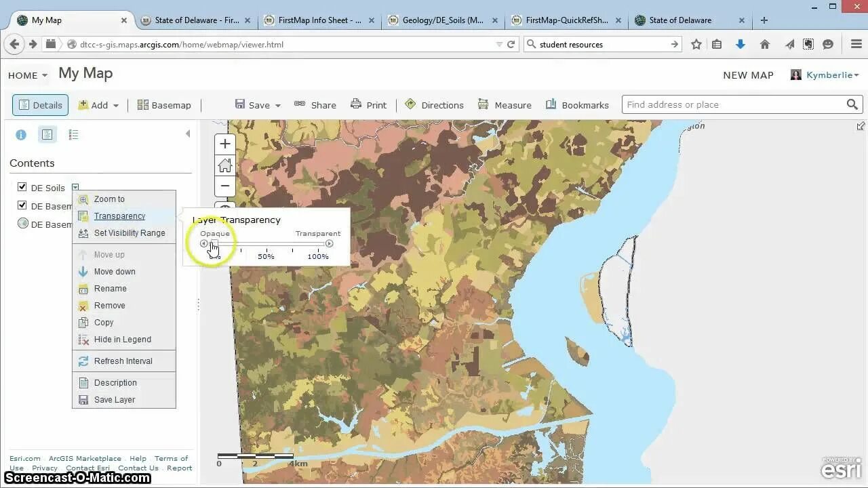Open the ArcGIS Marketplace link
Screen dimensions: 868x488
(85, 459)
